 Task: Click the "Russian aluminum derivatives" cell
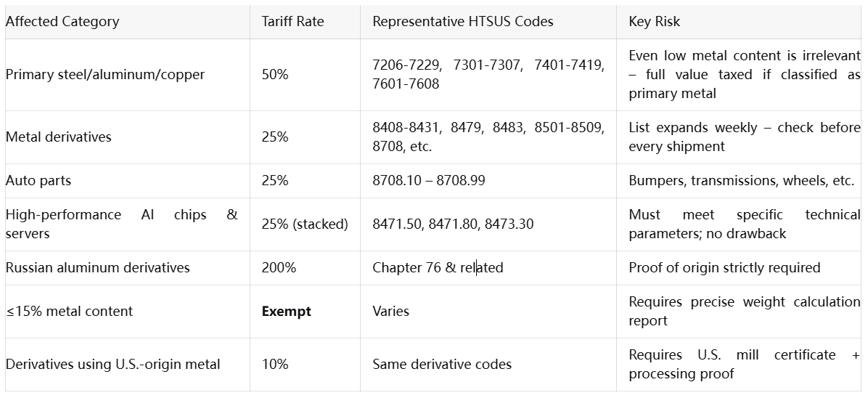[97, 268]
